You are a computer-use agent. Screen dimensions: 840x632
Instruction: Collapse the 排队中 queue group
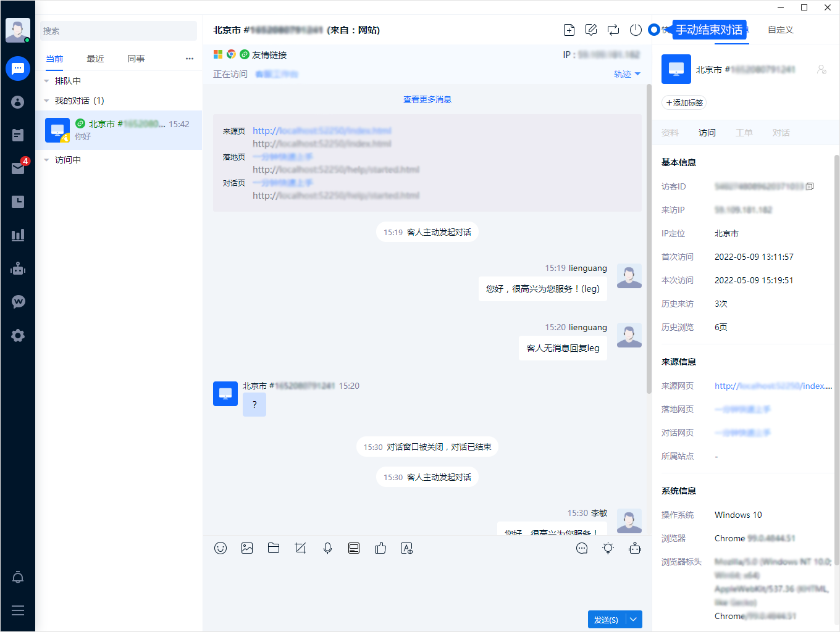[x=47, y=81]
